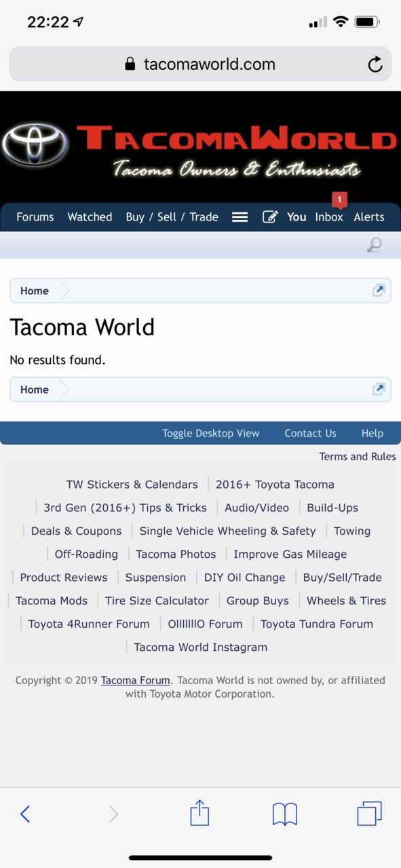The image size is (401, 868).
Task: Click the Contact Us link
Action: [310, 433]
